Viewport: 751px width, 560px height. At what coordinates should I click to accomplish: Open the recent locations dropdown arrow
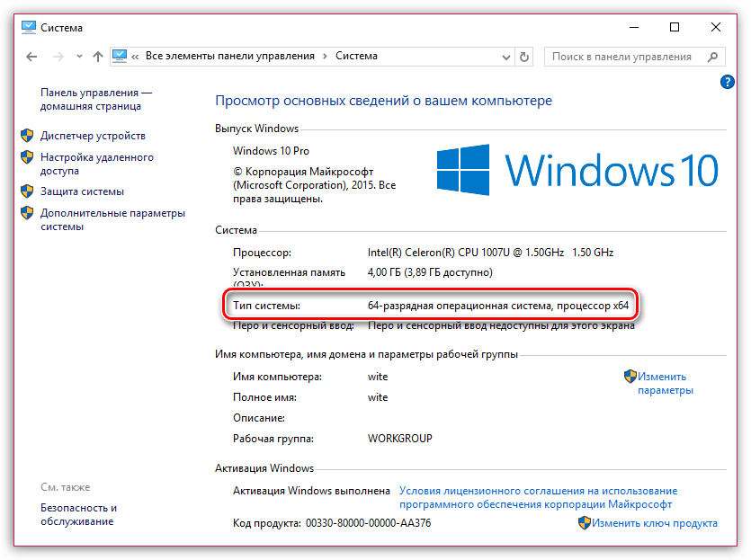click(78, 57)
